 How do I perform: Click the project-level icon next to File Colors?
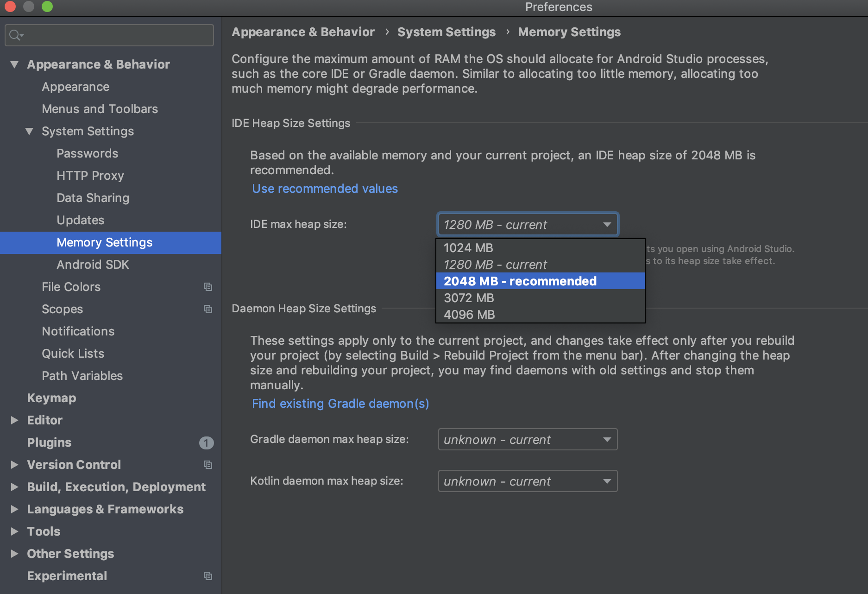pyautogui.click(x=208, y=287)
